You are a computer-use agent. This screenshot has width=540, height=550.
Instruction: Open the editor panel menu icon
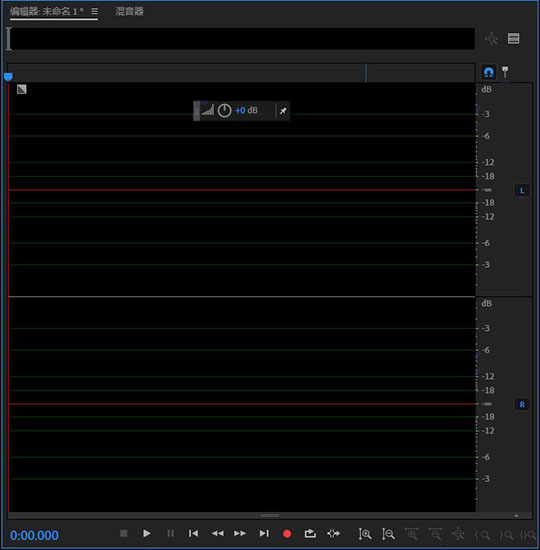94,11
